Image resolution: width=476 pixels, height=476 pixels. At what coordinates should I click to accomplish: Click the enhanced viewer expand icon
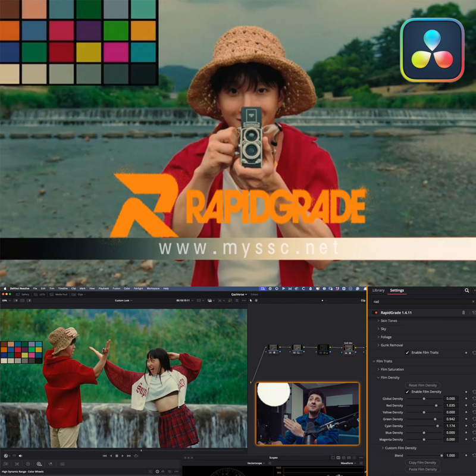pos(237,300)
